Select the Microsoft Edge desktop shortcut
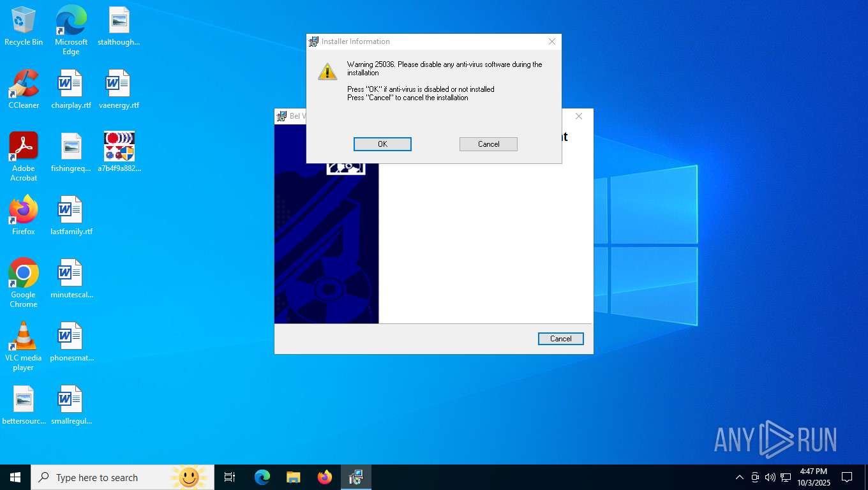 click(x=71, y=31)
